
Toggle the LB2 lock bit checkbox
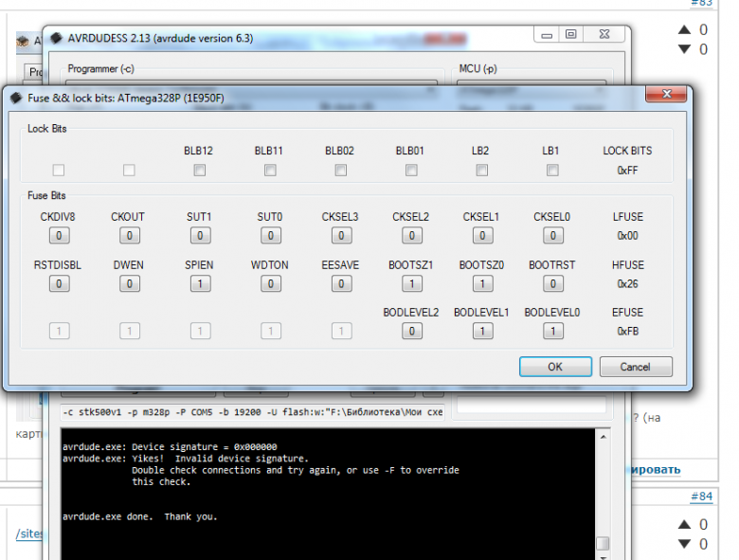[481, 170]
